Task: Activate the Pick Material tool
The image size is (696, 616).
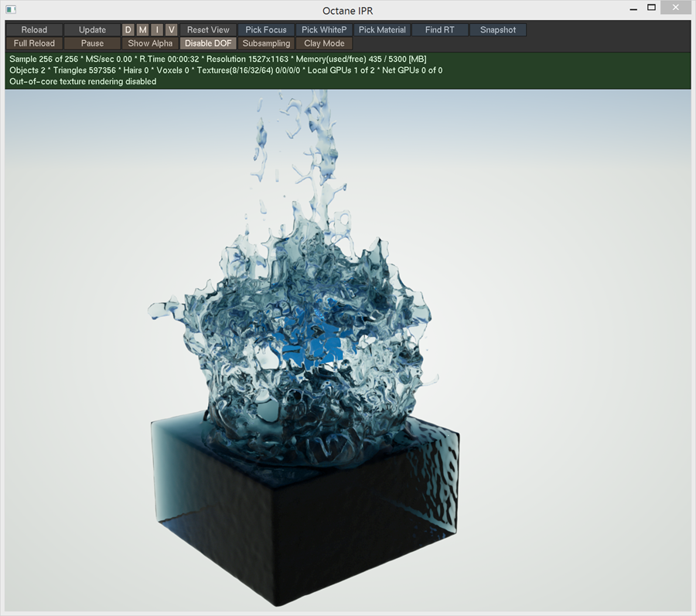Action: pos(382,29)
